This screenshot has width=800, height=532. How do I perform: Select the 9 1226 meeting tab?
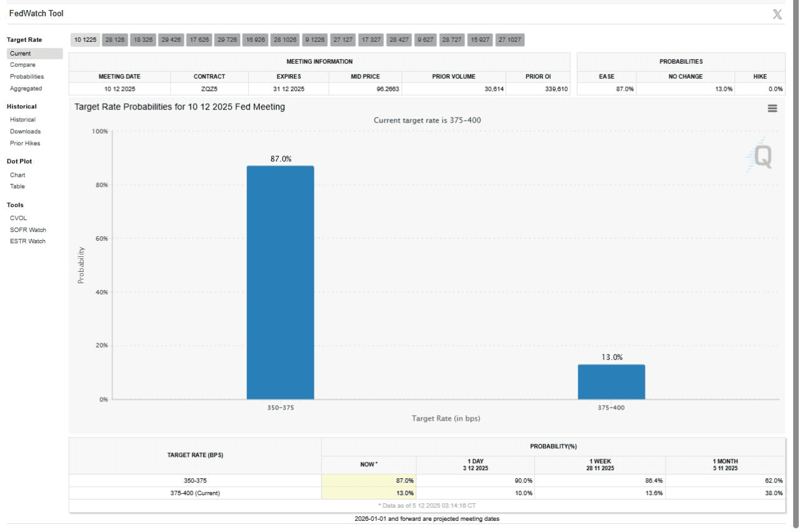(x=314, y=40)
